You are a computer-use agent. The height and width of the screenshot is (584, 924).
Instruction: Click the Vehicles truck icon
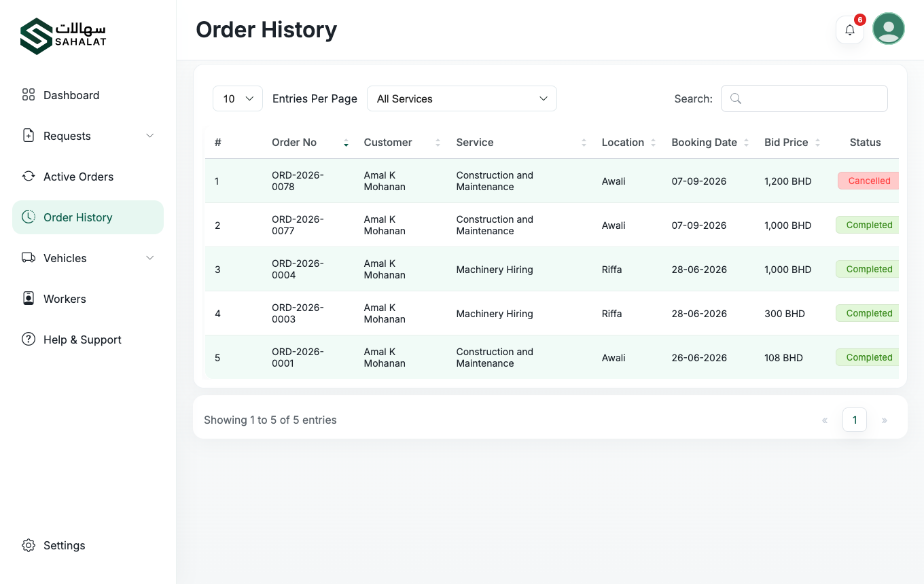click(29, 258)
